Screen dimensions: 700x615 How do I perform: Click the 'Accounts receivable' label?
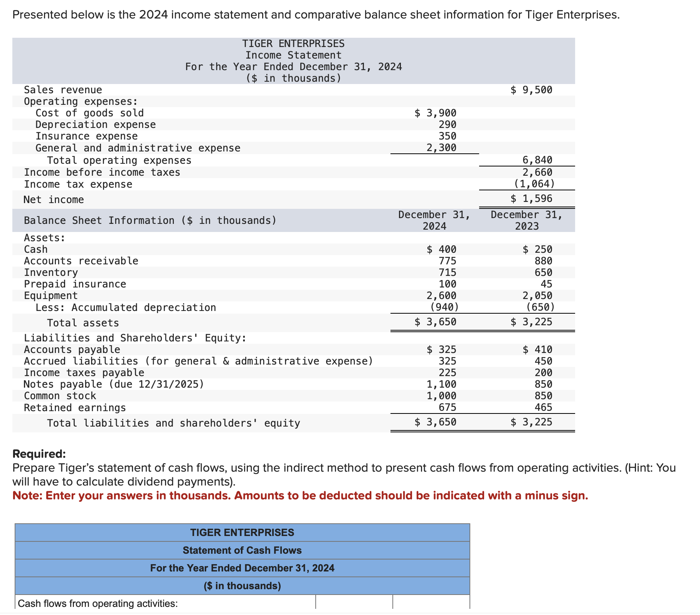coord(81,261)
